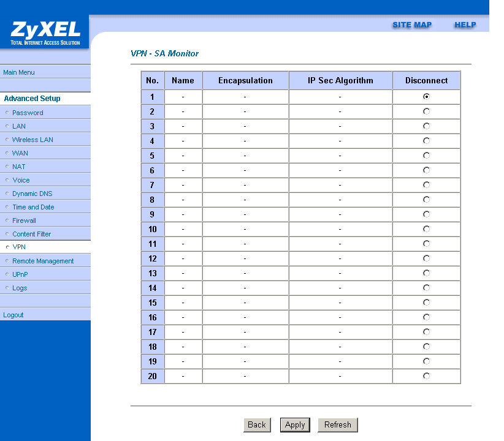The height and width of the screenshot is (441, 504).
Task: Open the LAN settings page
Action: 19,126
